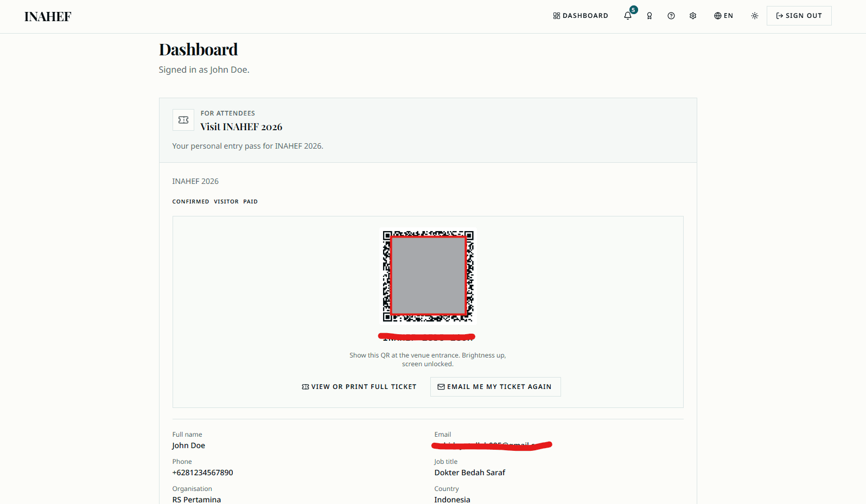Click the CONFIRMED status badge

191,202
